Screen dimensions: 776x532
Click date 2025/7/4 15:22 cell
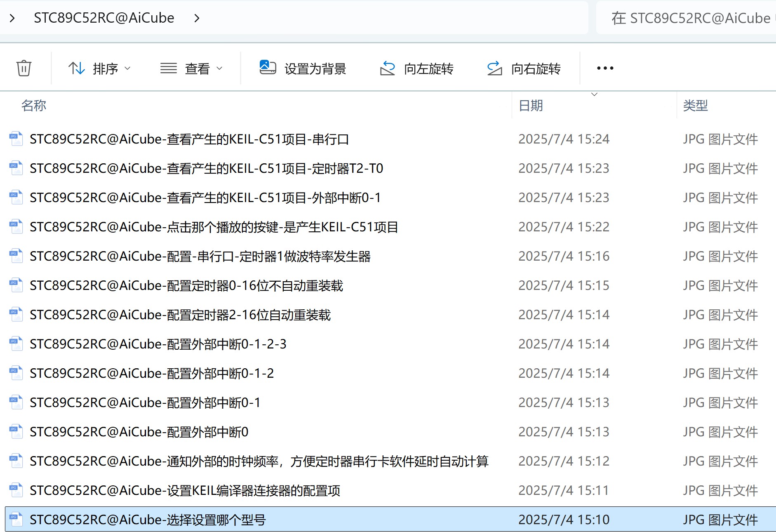click(564, 227)
